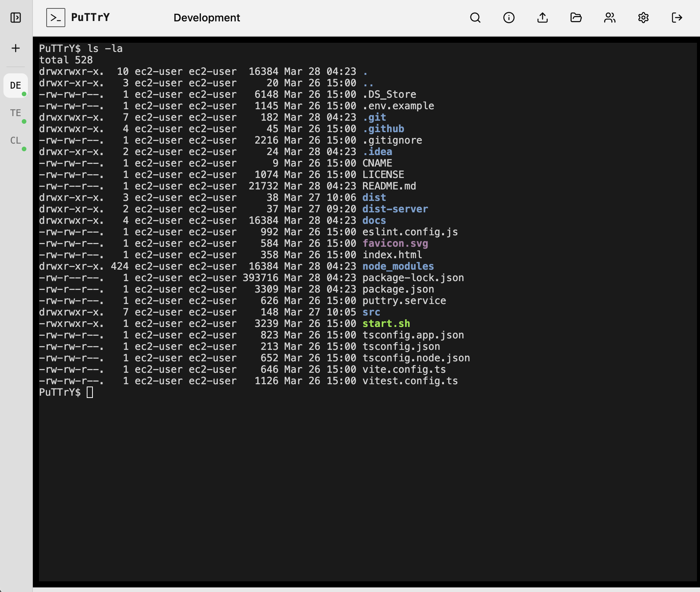
Task: Click the .idea directory name
Action: pos(378,152)
